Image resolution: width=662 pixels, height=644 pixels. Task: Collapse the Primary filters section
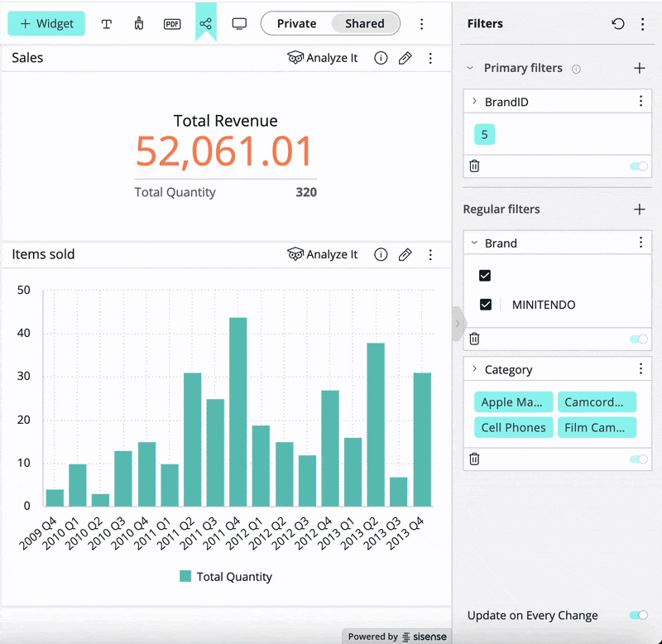tap(470, 69)
